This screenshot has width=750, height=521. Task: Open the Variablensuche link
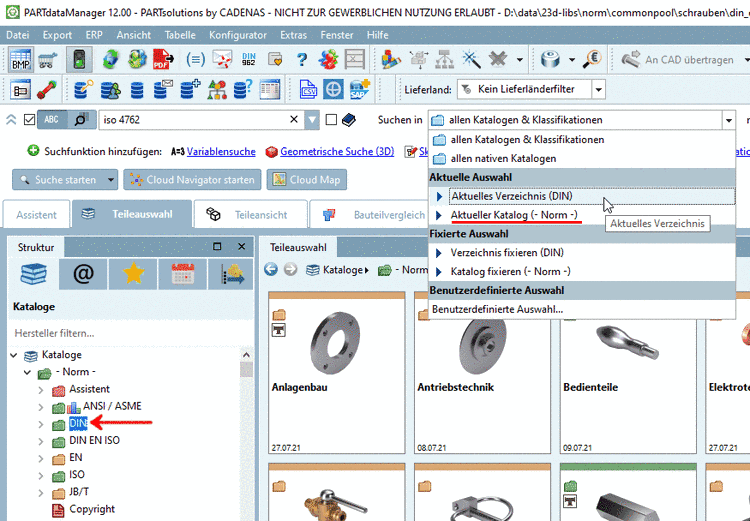(x=221, y=152)
